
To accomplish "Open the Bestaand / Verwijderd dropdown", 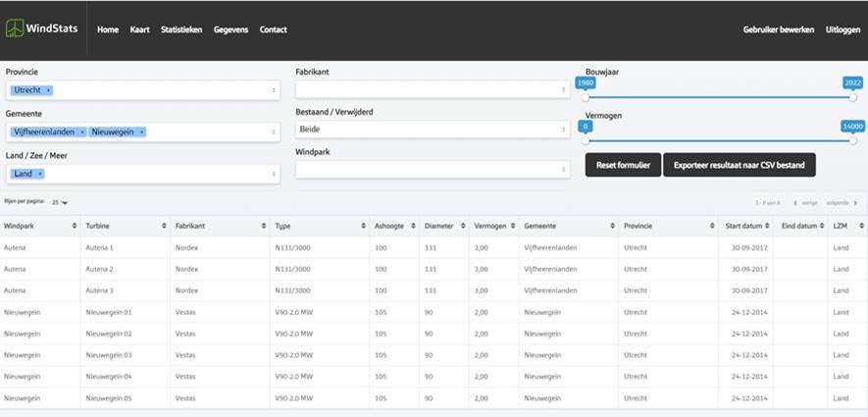I will coord(433,130).
